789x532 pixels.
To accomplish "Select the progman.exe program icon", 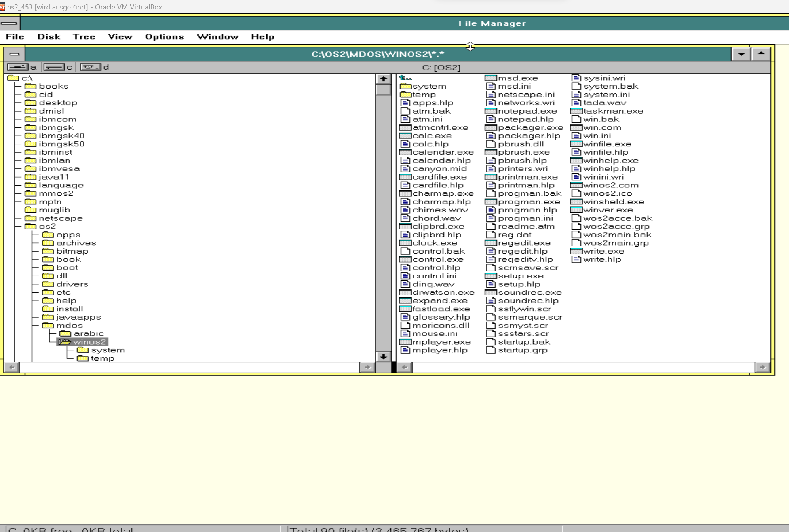I will pyautogui.click(x=491, y=202).
